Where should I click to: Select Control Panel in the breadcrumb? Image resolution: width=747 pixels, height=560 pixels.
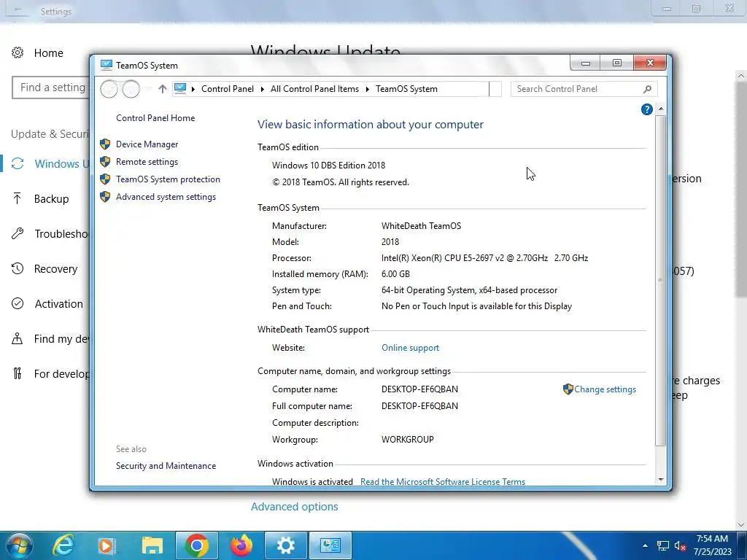coord(228,89)
